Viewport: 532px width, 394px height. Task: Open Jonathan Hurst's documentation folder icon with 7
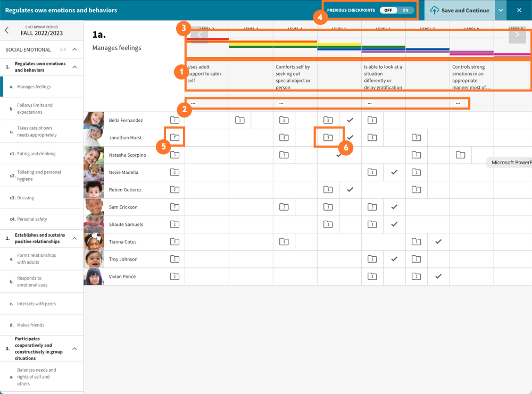174,138
